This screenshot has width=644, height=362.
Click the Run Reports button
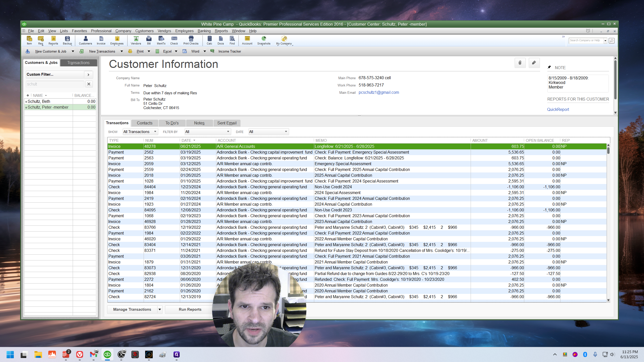point(190,309)
